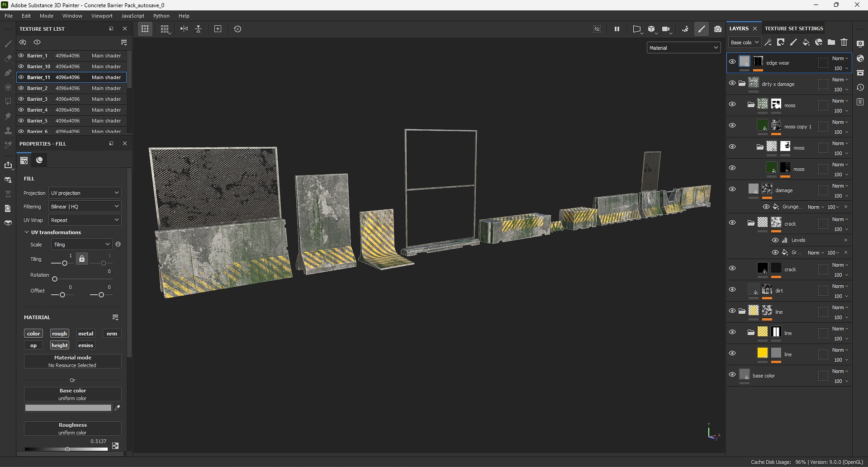Toggle the rough channel button

(59, 333)
